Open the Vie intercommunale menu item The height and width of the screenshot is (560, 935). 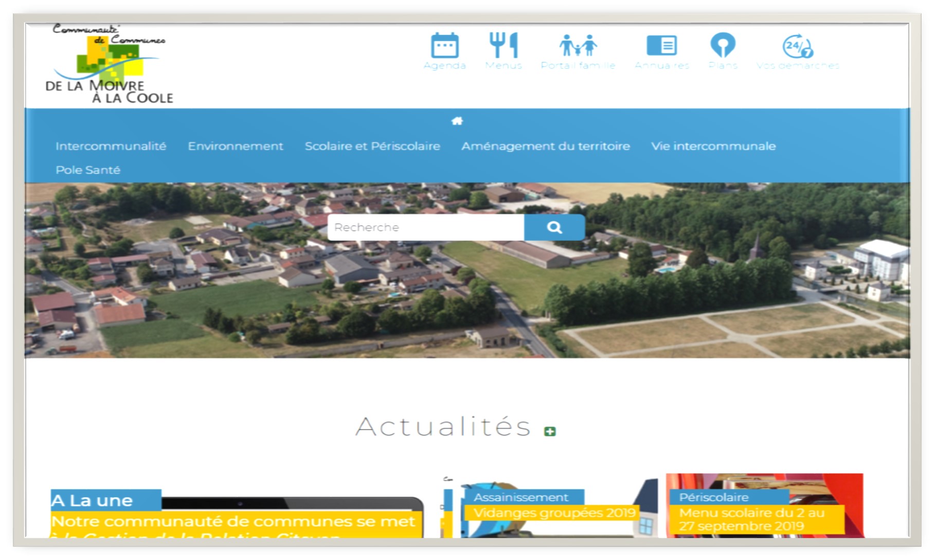714,146
